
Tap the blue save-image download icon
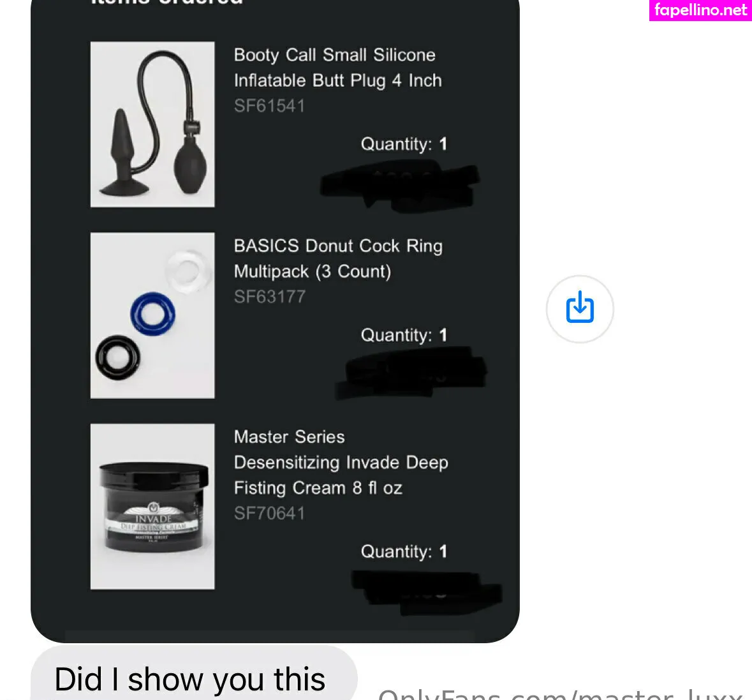pos(580,308)
